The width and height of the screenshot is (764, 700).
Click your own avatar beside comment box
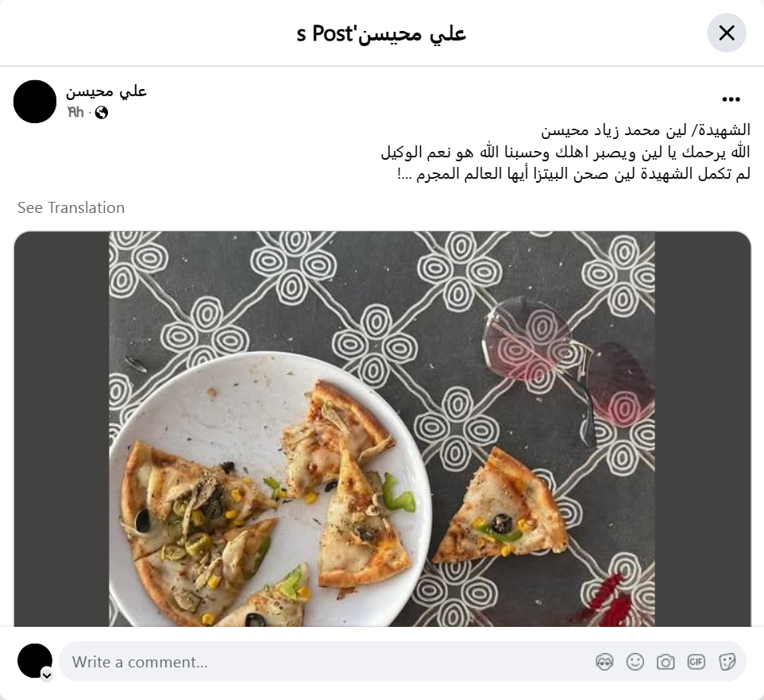(x=35, y=661)
